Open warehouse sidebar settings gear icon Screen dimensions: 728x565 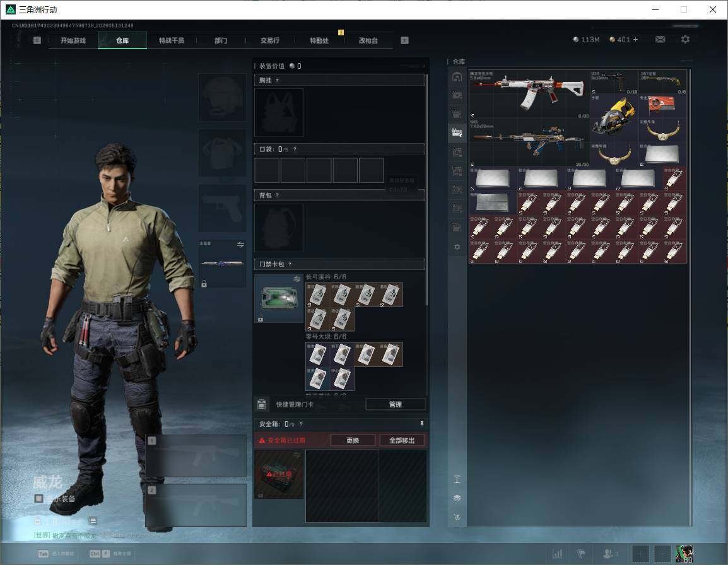coord(457,247)
